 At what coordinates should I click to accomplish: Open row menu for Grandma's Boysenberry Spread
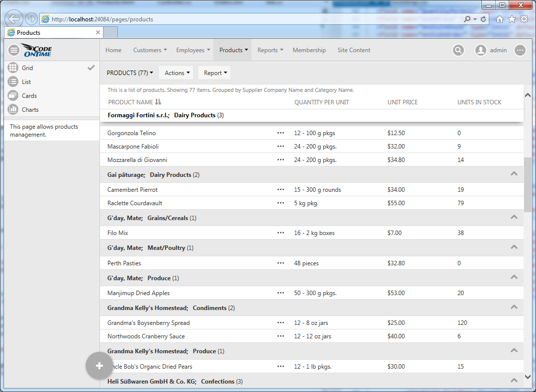click(x=280, y=322)
